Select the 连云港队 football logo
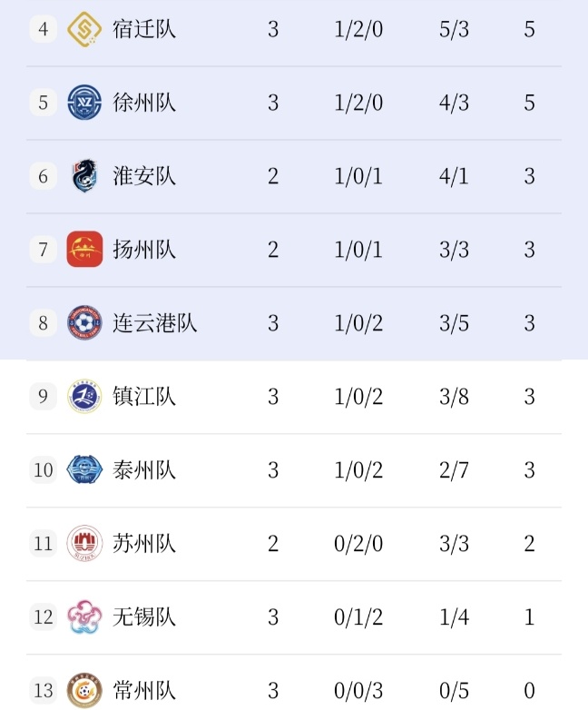This screenshot has width=588, height=710. point(84,323)
